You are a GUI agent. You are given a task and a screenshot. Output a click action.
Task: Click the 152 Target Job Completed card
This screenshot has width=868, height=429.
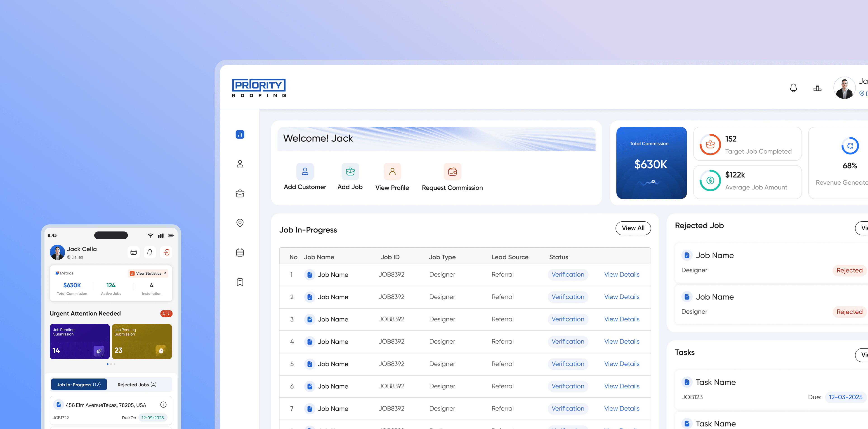point(747,144)
